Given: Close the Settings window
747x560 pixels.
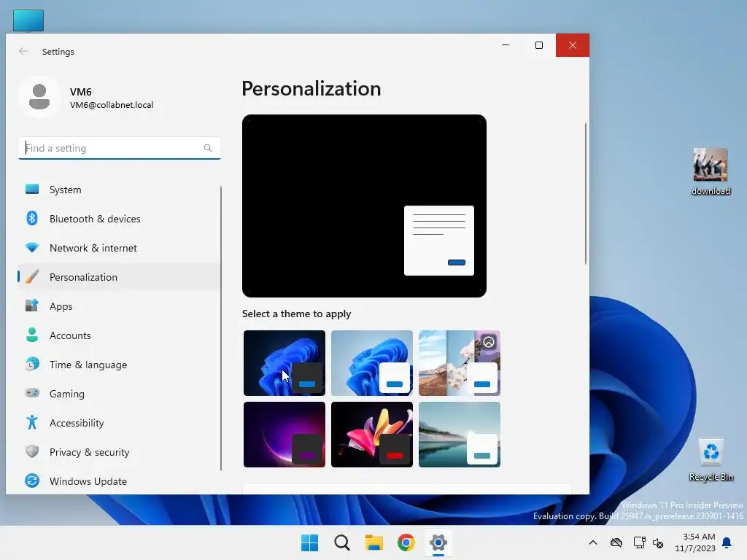Looking at the screenshot, I should tap(572, 45).
